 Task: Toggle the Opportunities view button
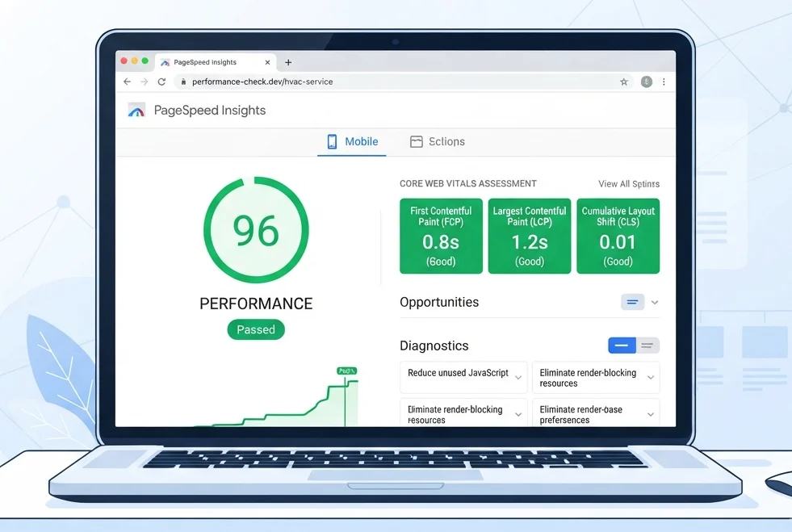(632, 302)
